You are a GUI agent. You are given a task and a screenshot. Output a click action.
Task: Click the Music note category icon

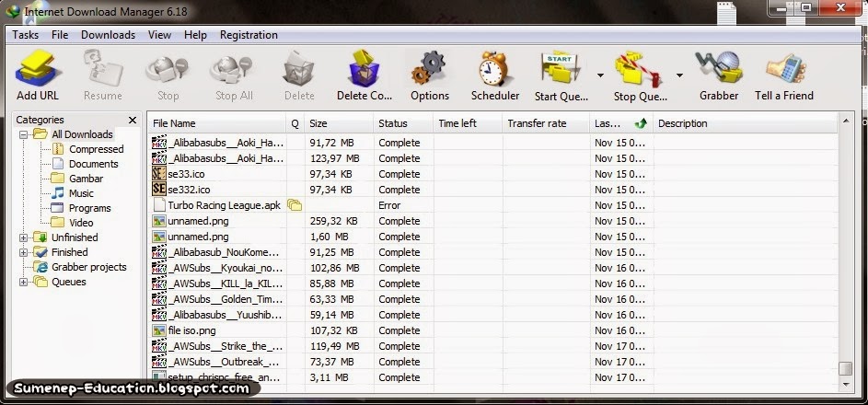coord(58,193)
